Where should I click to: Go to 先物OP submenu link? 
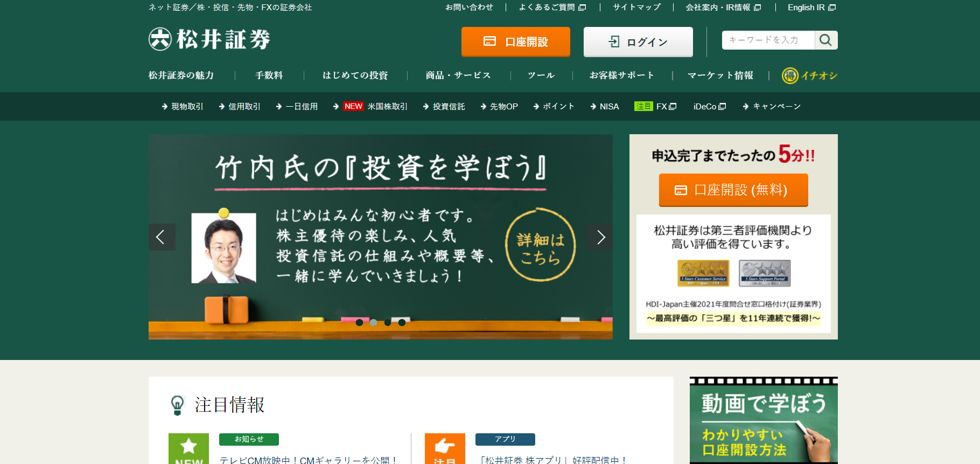(x=499, y=107)
